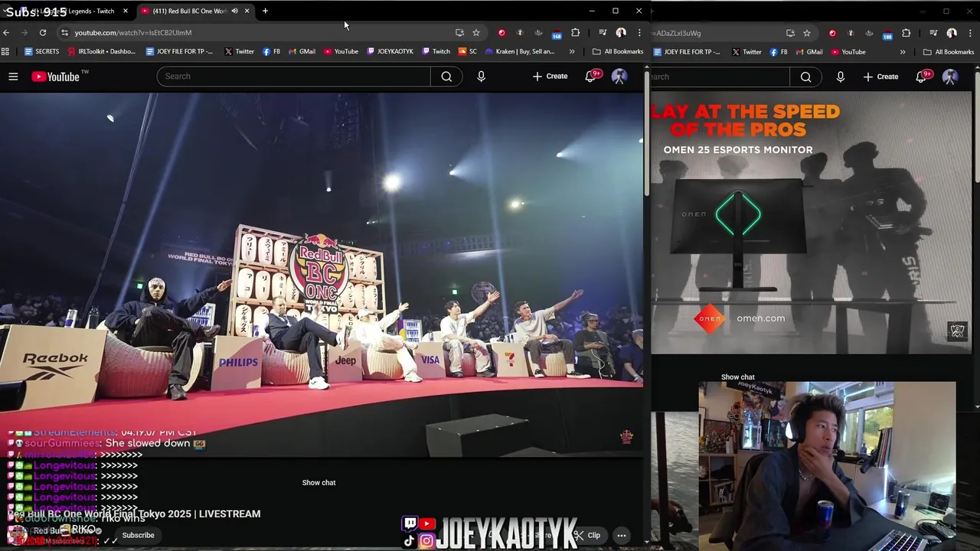The image size is (980, 551).
Task: Open install/cast icon in left address bar
Action: 459,33
